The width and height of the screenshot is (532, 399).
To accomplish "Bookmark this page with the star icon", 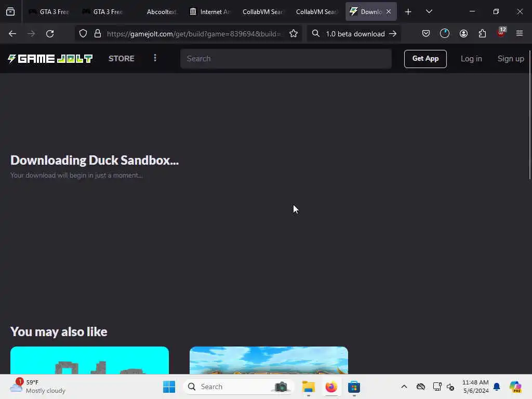I will (x=294, y=34).
